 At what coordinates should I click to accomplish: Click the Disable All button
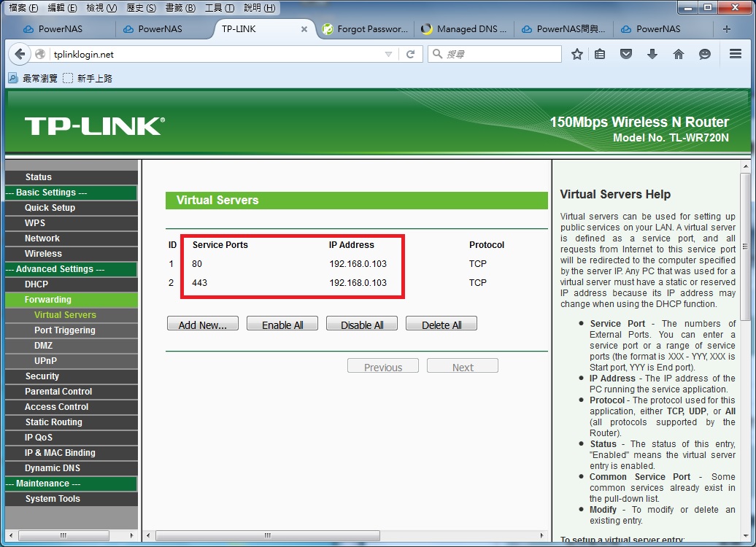tap(362, 325)
